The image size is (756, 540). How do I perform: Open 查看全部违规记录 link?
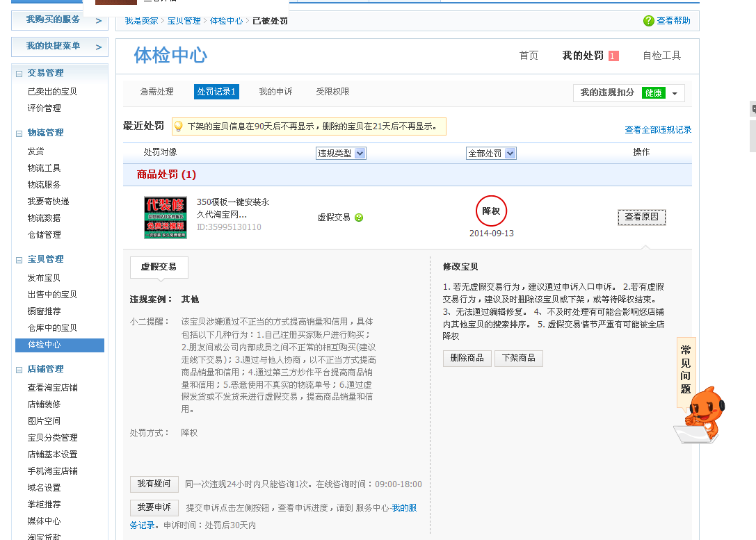pos(658,129)
